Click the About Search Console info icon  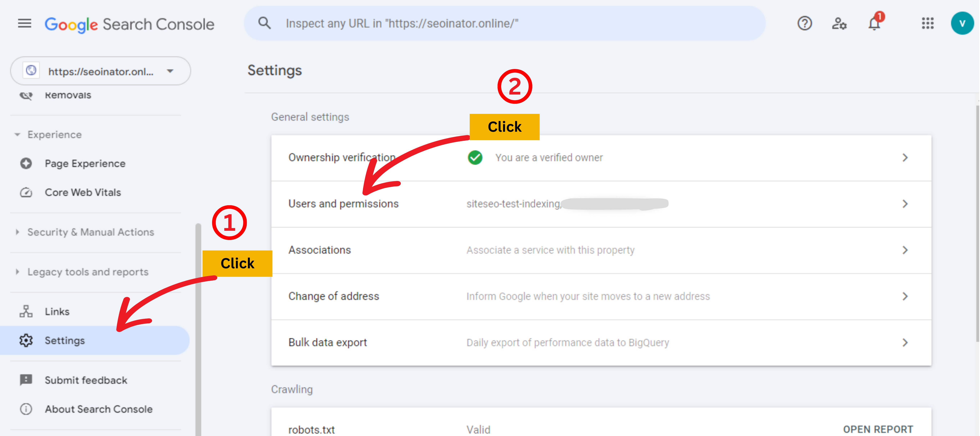26,409
